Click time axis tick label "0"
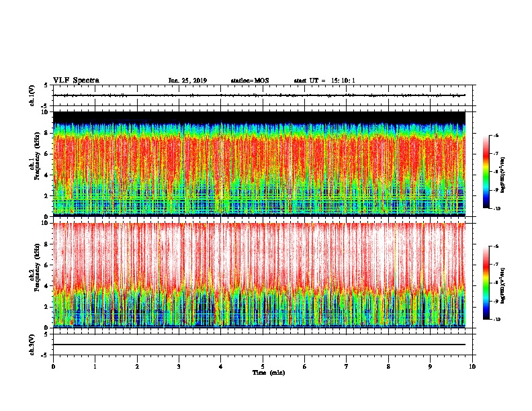This screenshot has width=532, height=411. (53, 367)
